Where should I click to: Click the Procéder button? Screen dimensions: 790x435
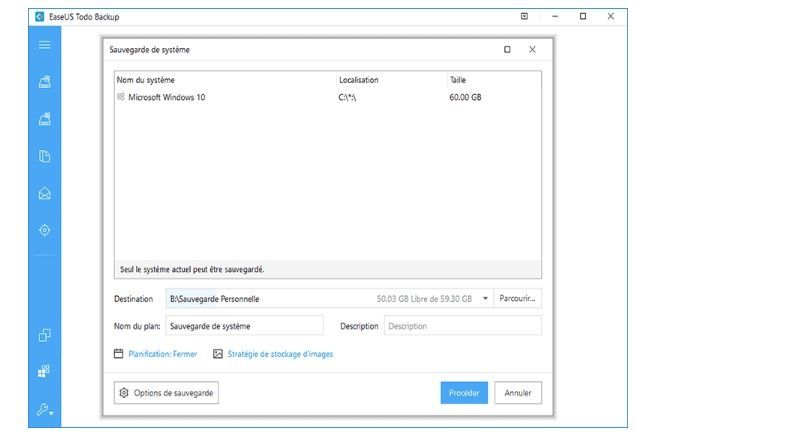pyautogui.click(x=464, y=393)
